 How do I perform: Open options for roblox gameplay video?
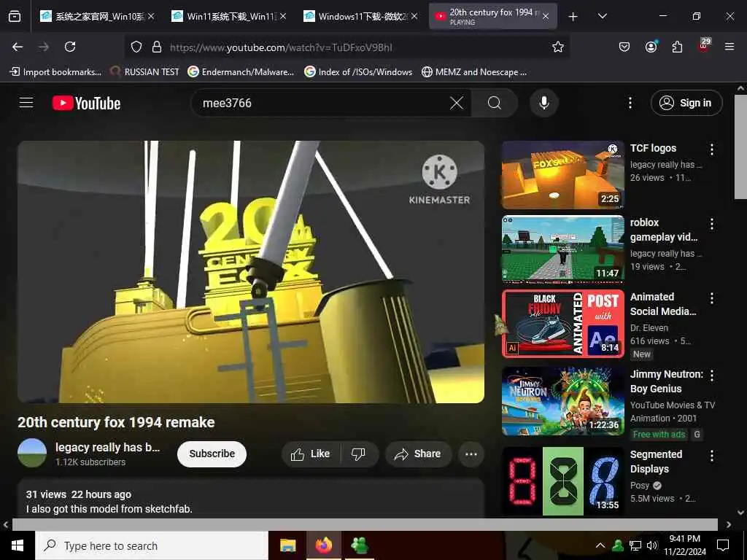tap(712, 224)
